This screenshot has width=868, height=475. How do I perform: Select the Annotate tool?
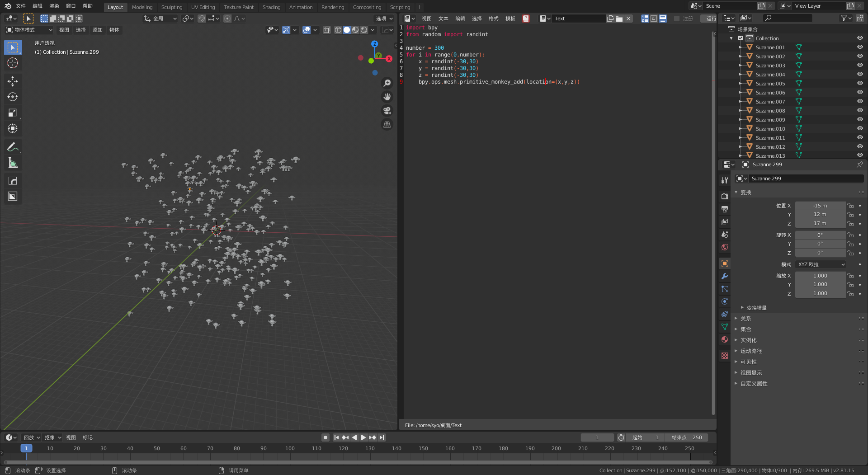tap(13, 147)
